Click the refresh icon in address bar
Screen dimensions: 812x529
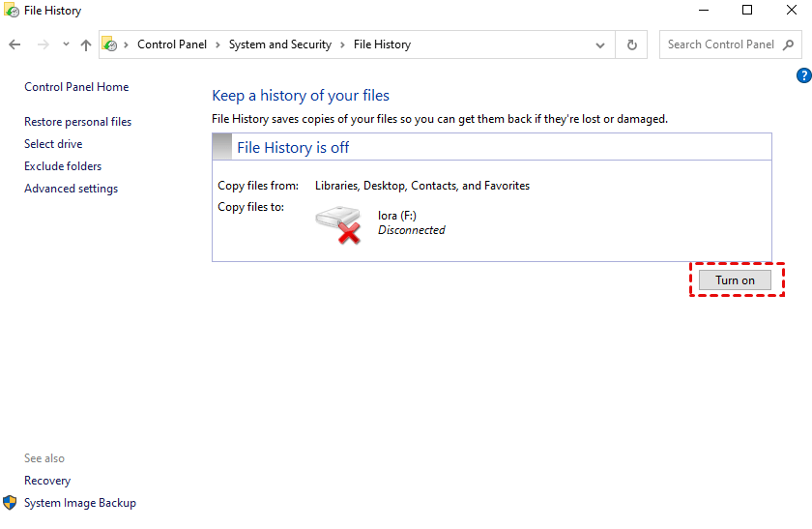(632, 44)
